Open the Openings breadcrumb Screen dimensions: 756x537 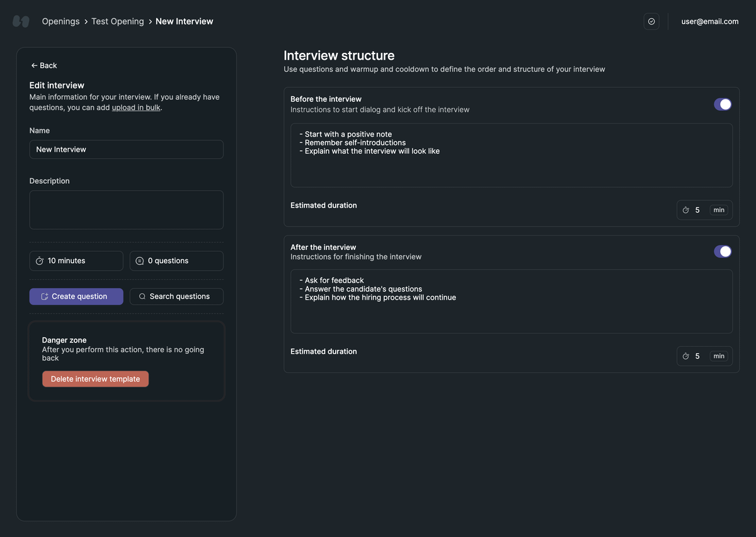pos(60,21)
